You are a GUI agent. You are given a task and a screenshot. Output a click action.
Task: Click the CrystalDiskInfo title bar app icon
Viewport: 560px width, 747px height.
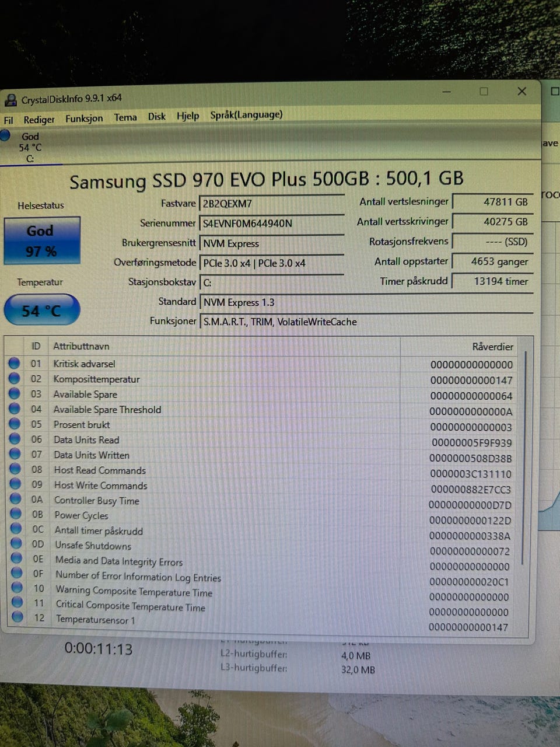tap(10, 100)
